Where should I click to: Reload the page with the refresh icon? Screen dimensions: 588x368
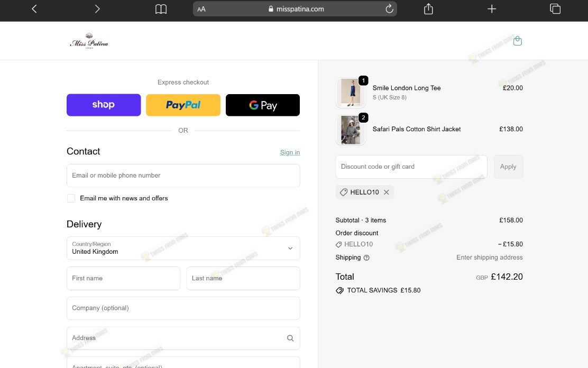pos(389,8)
